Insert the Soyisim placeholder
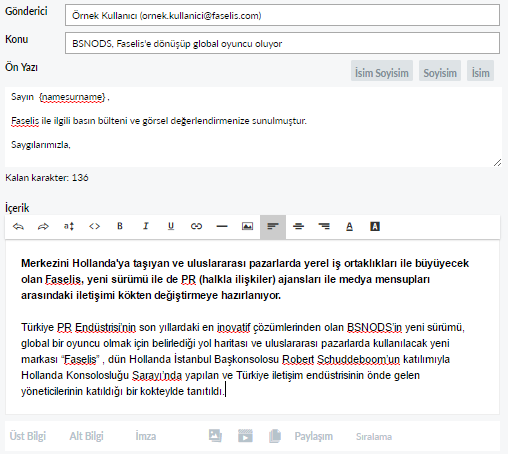The image size is (508, 454). tap(440, 71)
